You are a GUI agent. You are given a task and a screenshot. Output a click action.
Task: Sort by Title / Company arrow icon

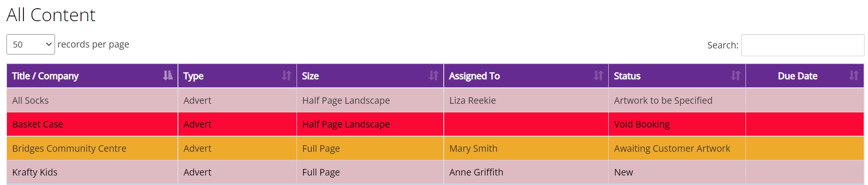[x=168, y=76]
